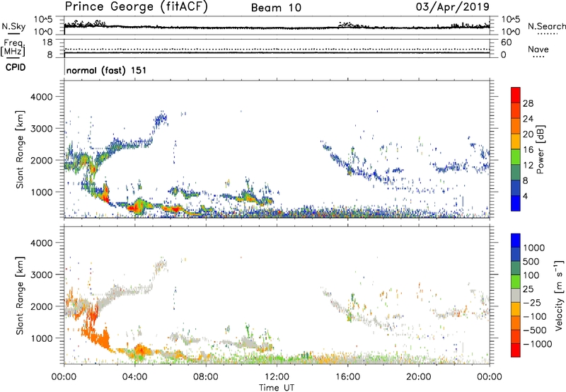Click the '4000' tick of the power panel
The image size is (566, 392).
[x=41, y=97]
